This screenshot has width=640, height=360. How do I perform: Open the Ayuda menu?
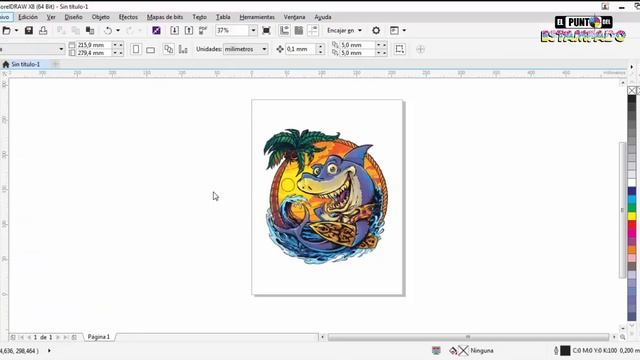(x=323, y=17)
